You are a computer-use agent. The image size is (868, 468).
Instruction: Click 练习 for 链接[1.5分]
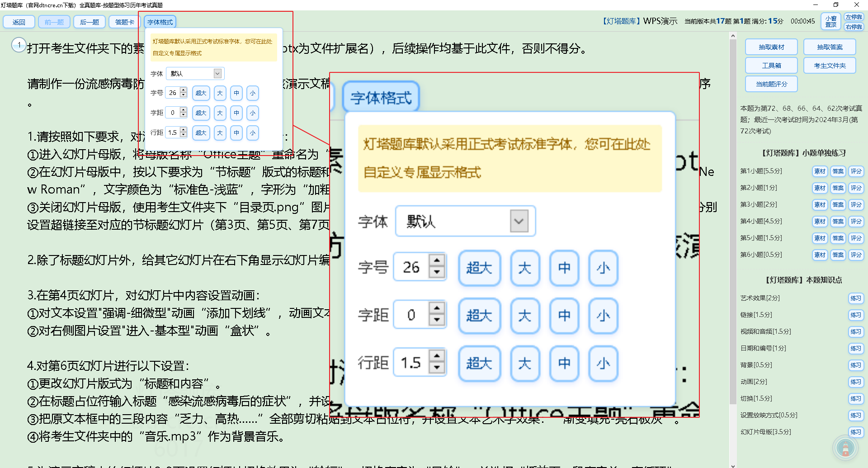click(x=856, y=315)
